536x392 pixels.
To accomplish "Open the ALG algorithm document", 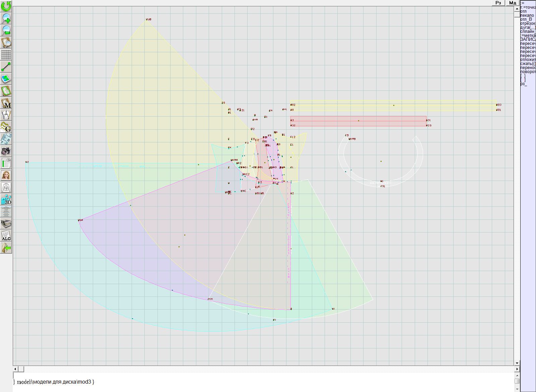I will point(6,236).
